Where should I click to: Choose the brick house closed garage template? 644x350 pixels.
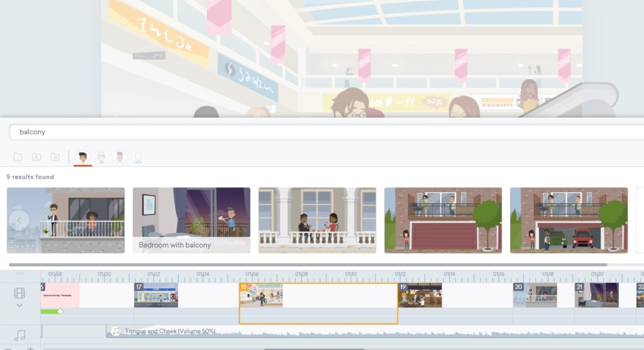[443, 220]
